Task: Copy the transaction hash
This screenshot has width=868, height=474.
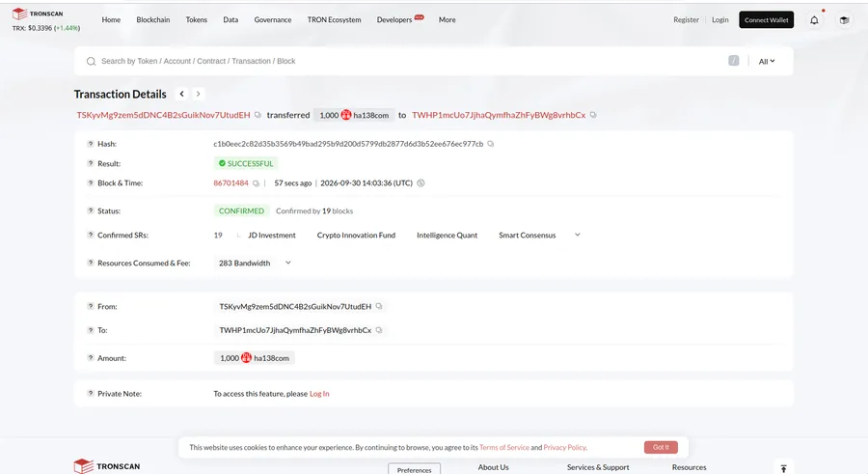Action: [491, 144]
